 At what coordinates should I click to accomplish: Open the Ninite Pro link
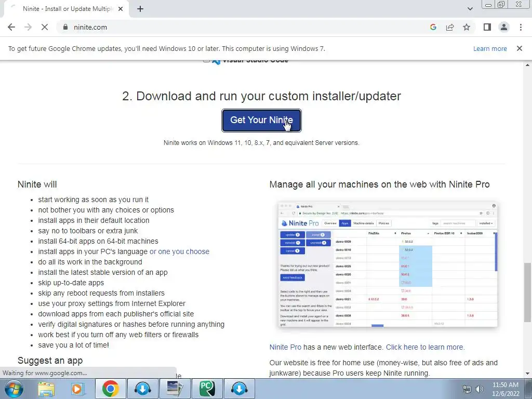(x=285, y=347)
